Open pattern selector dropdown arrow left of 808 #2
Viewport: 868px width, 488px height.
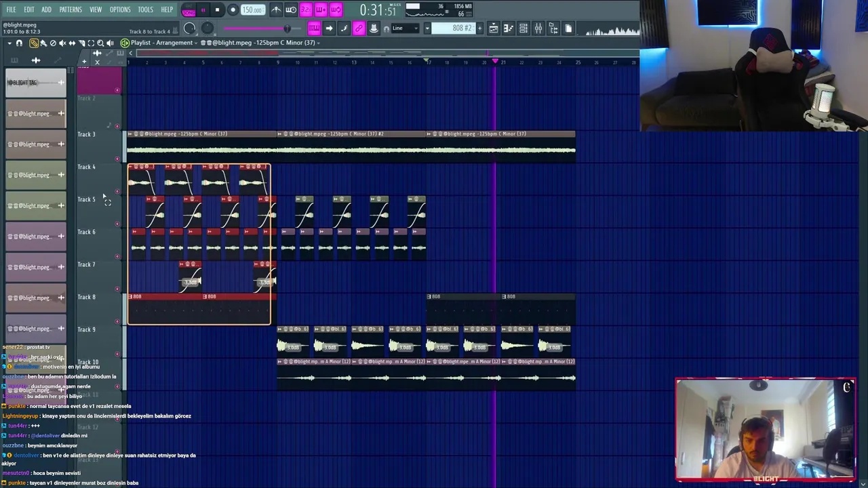[427, 28]
